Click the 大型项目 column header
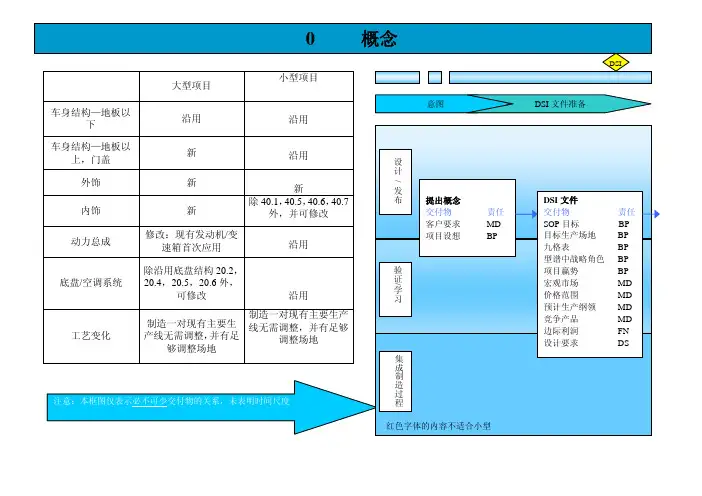702x496 pixels. [x=187, y=88]
